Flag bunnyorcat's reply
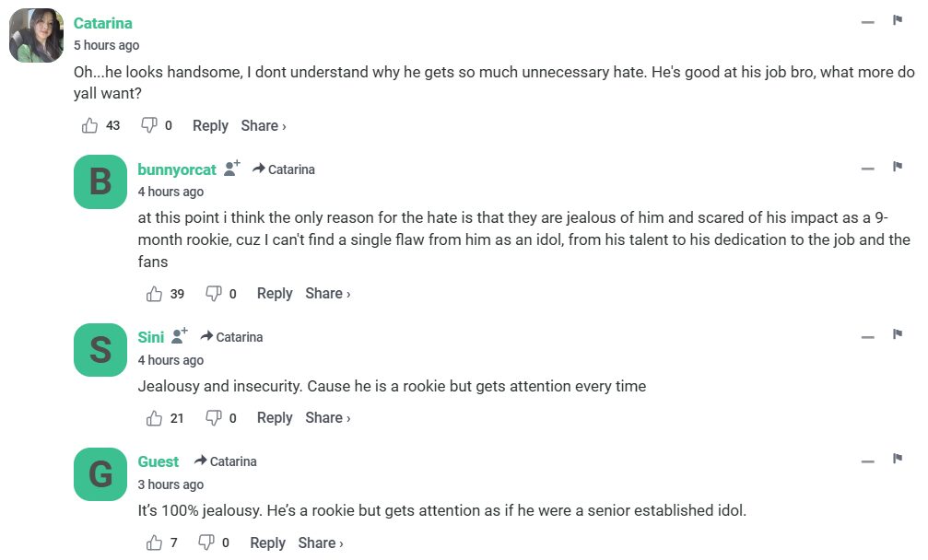Viewport: 928px width, 560px height. [897, 167]
